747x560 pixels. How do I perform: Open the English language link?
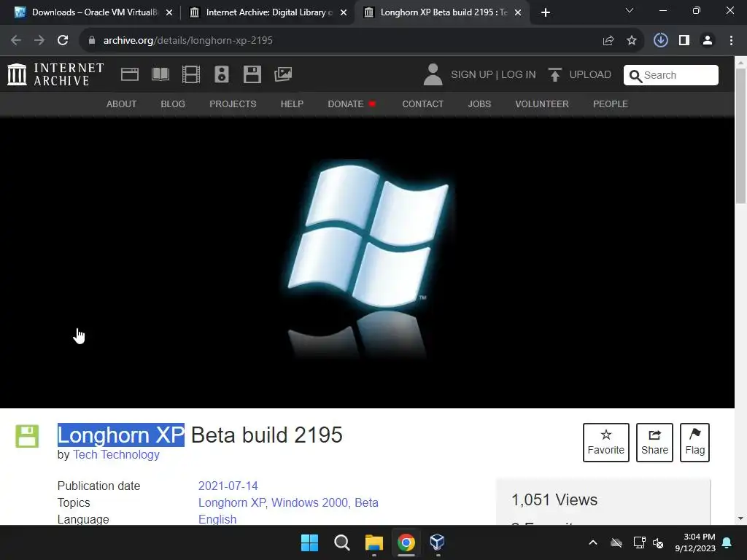click(217, 519)
